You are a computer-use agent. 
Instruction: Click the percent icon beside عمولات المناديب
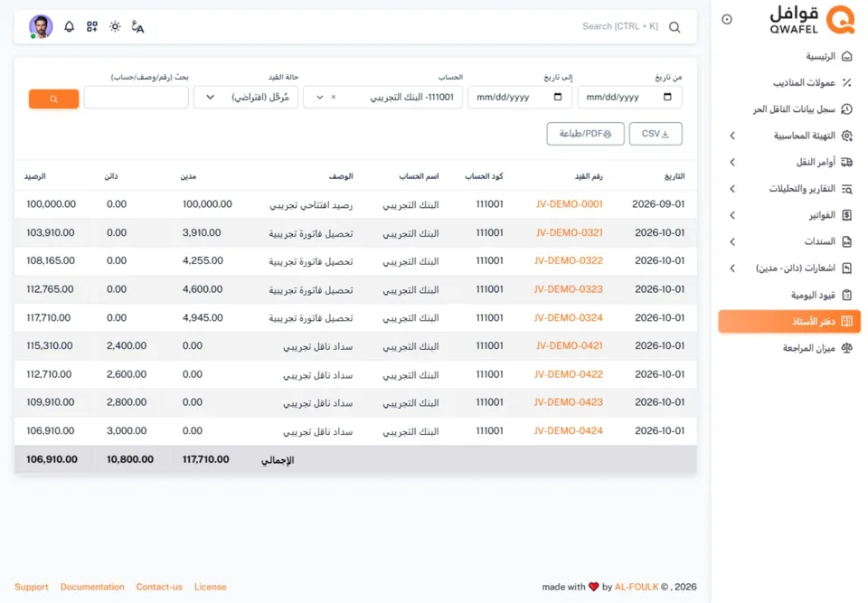847,82
